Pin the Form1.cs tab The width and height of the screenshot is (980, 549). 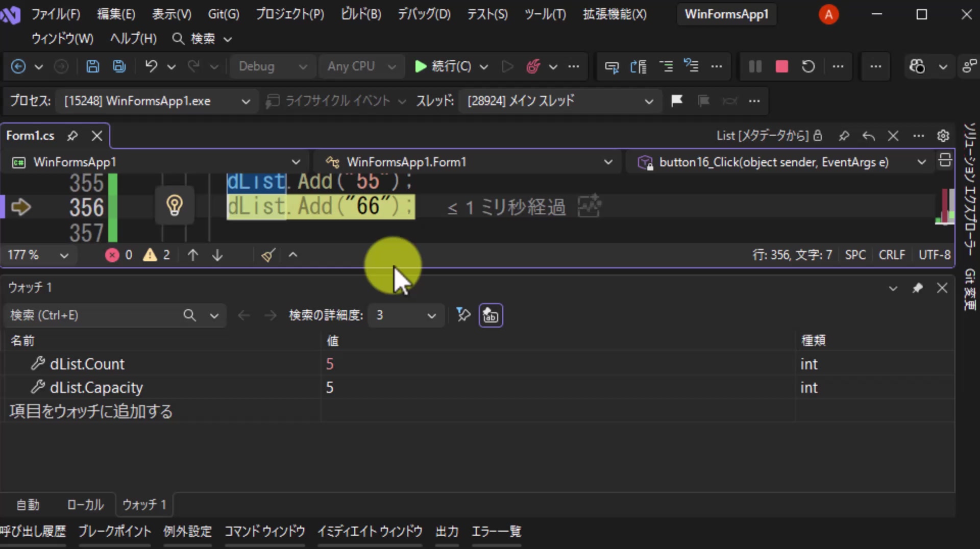[x=72, y=136]
